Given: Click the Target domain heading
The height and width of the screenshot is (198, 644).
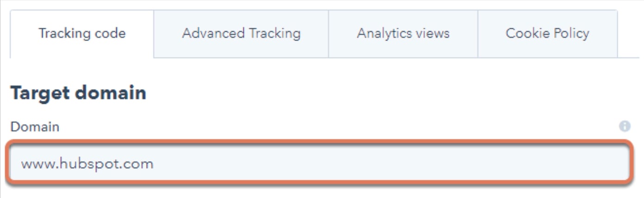Looking at the screenshot, I should (78, 93).
